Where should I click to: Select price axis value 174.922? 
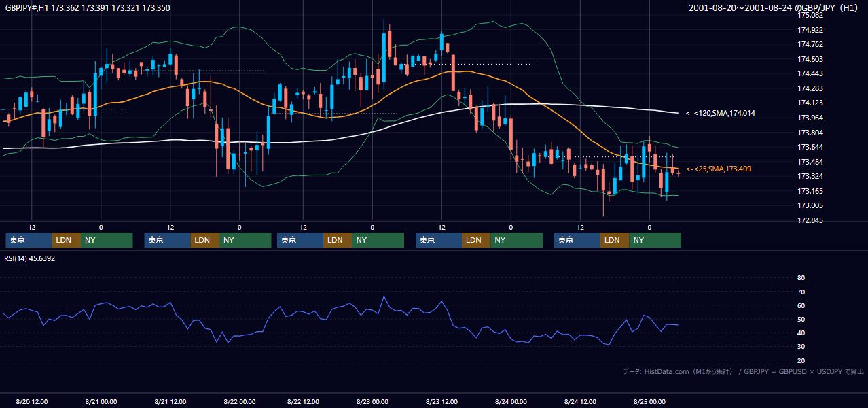pyautogui.click(x=810, y=30)
